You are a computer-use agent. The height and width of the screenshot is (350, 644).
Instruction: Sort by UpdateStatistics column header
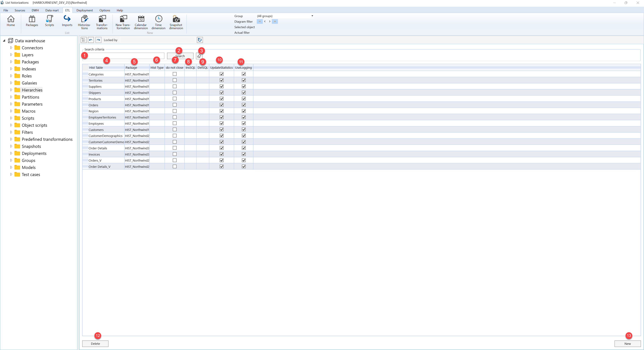click(222, 68)
